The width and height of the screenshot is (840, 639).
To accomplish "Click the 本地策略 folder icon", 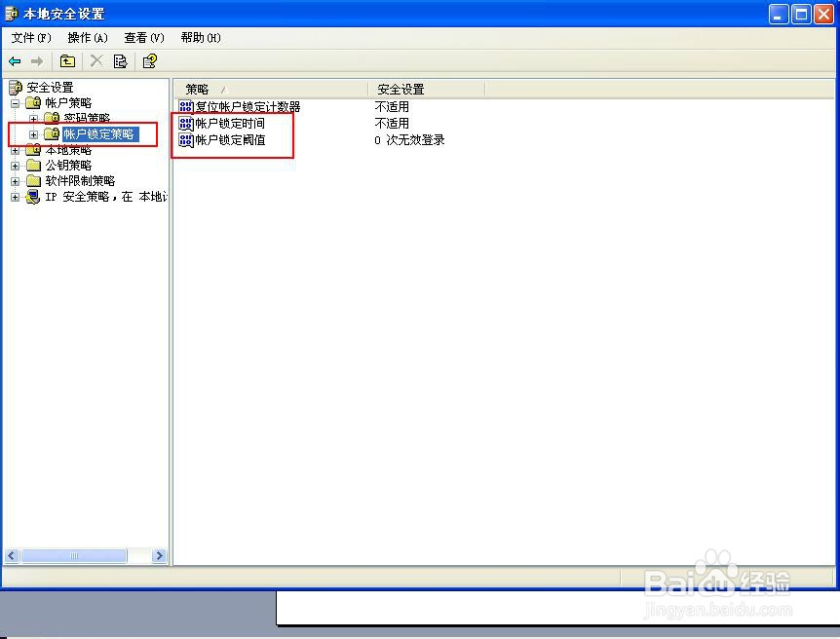I will (x=33, y=150).
